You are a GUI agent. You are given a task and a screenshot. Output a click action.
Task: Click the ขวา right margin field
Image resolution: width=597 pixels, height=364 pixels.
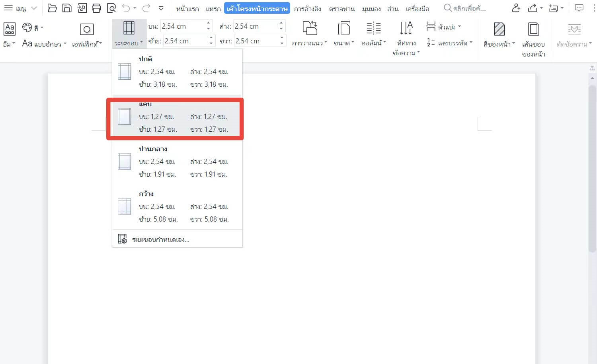point(257,41)
